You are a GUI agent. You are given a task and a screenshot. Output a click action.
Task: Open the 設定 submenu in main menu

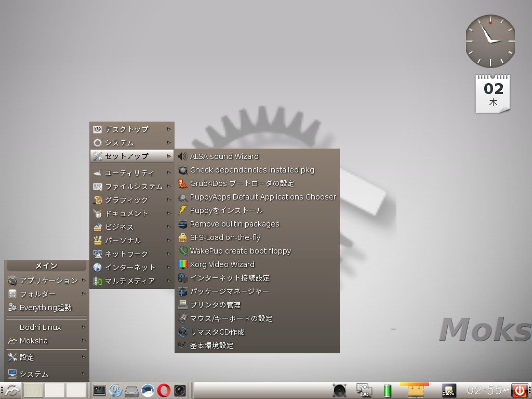tap(27, 357)
